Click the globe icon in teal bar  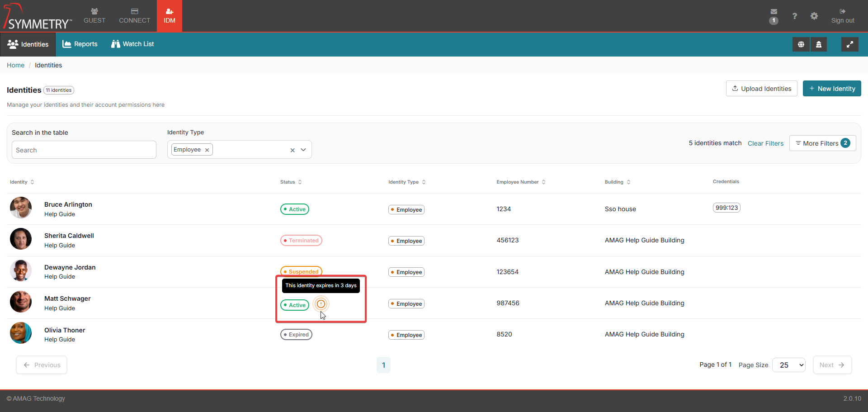[801, 44]
